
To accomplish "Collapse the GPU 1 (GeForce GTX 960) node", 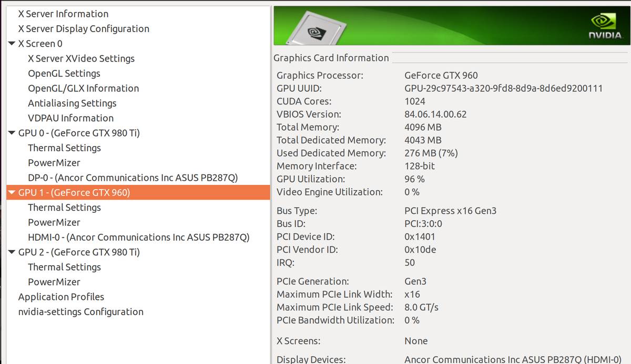I will [x=12, y=193].
